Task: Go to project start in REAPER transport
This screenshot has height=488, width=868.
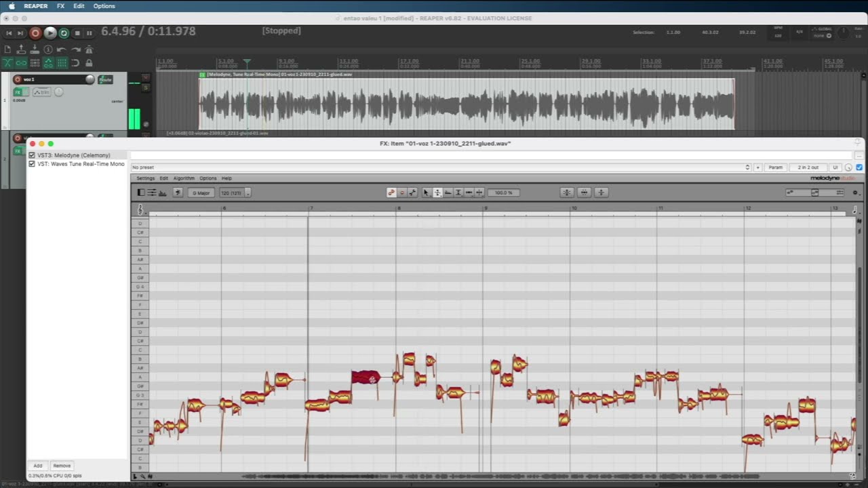Action: point(9,33)
